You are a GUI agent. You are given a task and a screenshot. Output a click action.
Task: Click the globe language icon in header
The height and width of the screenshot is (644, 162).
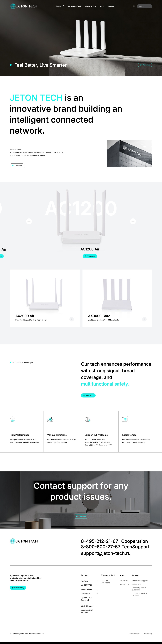(134, 6)
